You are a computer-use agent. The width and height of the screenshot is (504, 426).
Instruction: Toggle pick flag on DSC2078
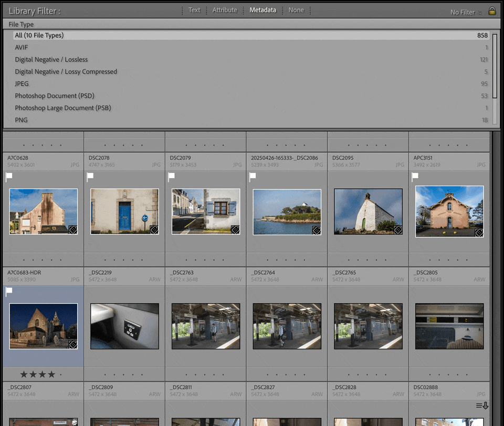click(90, 176)
